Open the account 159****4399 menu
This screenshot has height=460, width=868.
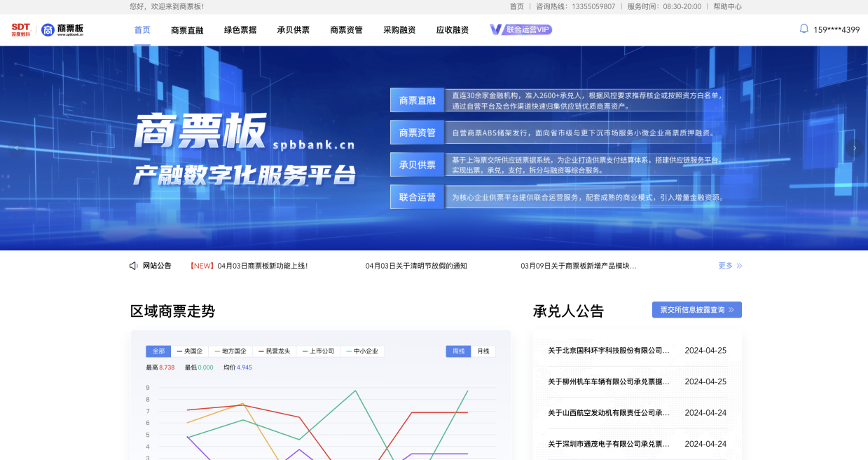tap(836, 30)
